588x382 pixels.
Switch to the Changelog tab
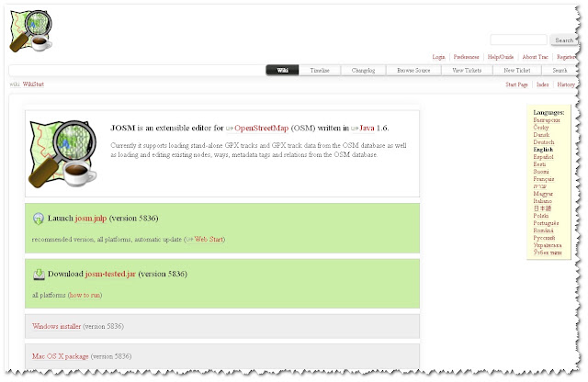pos(363,70)
